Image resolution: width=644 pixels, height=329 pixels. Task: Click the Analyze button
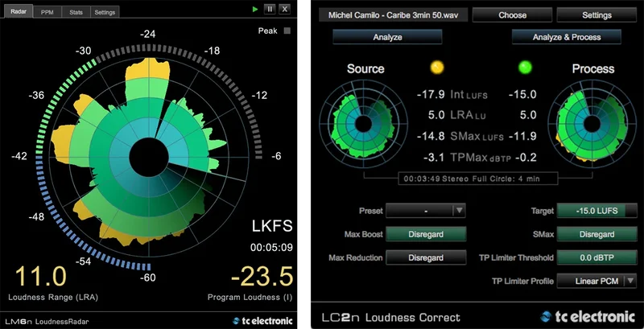click(387, 37)
